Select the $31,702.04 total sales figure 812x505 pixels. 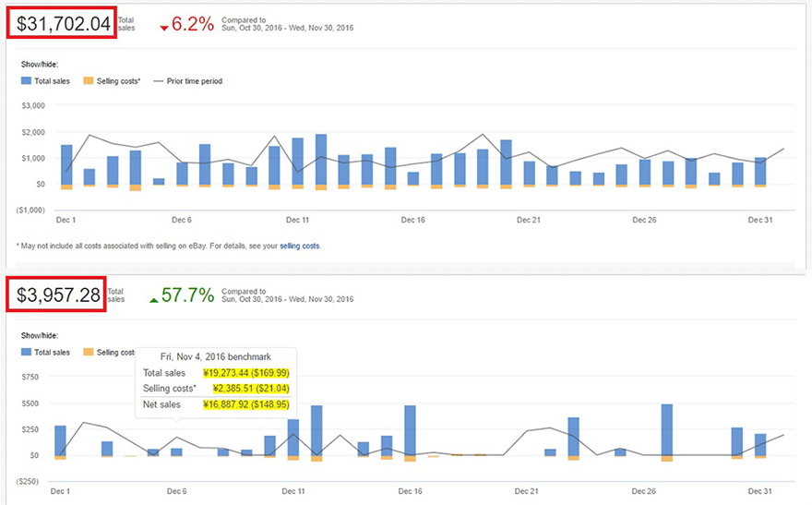coord(62,24)
